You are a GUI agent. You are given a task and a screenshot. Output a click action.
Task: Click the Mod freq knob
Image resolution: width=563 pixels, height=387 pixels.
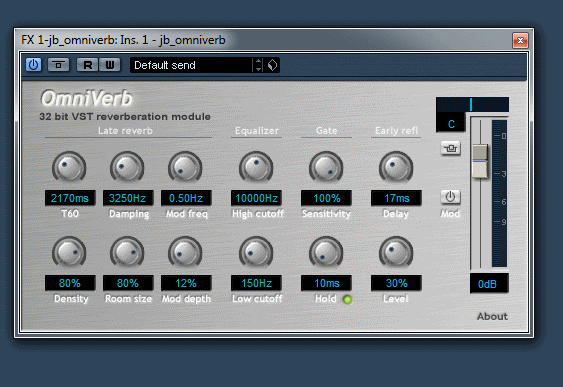coord(185,168)
